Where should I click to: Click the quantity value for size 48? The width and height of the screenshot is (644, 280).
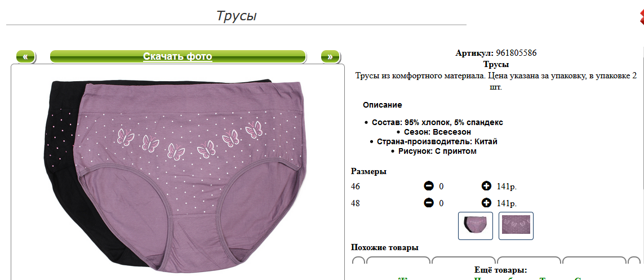442,203
